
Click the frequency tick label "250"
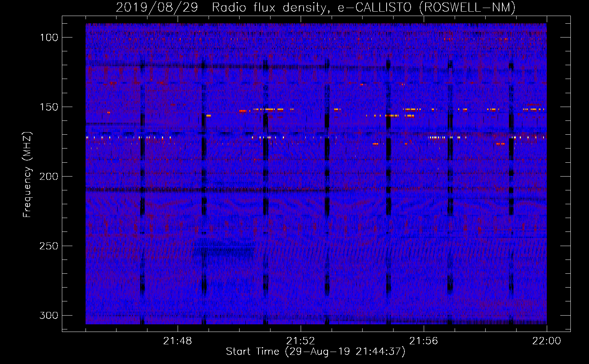coord(49,246)
